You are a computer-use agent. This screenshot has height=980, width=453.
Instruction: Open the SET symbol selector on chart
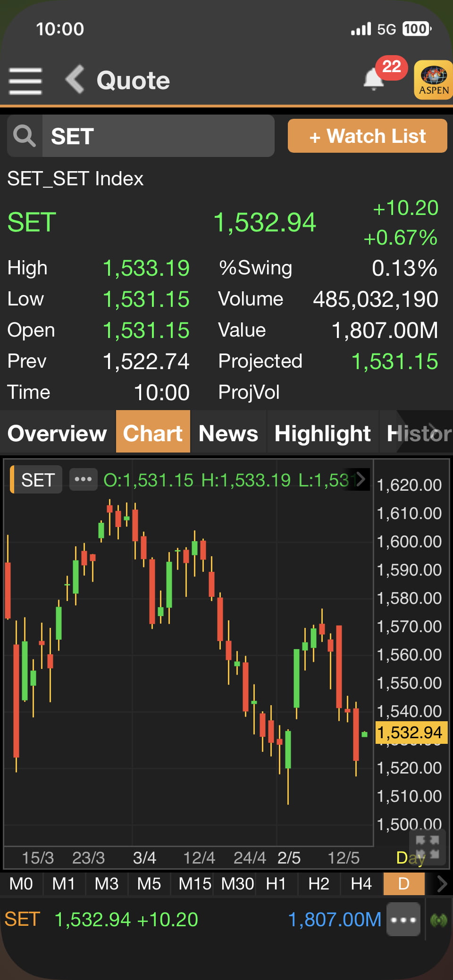37,480
